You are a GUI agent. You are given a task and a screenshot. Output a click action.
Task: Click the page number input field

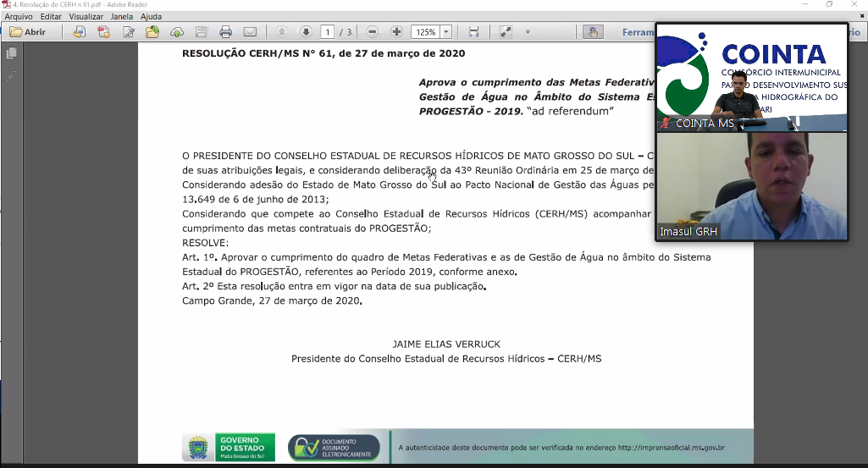[x=327, y=32]
